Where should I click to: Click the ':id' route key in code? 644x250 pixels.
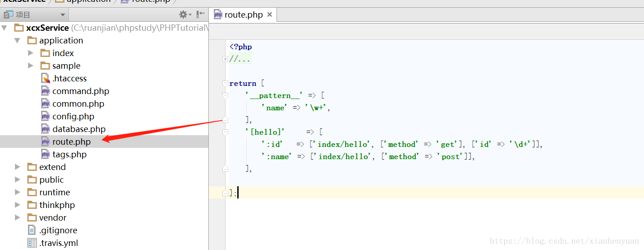click(272, 144)
